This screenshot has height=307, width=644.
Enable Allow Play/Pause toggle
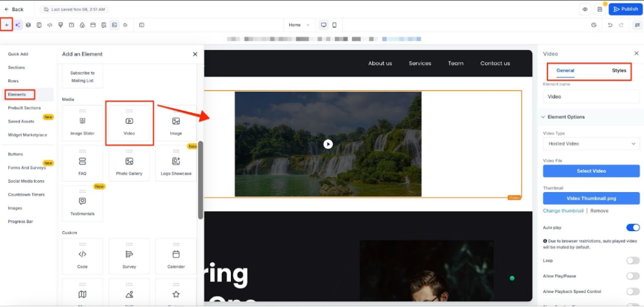pyautogui.click(x=632, y=276)
